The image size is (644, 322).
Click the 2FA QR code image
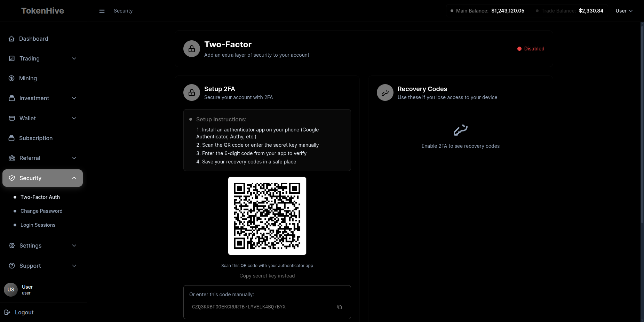[267, 216]
